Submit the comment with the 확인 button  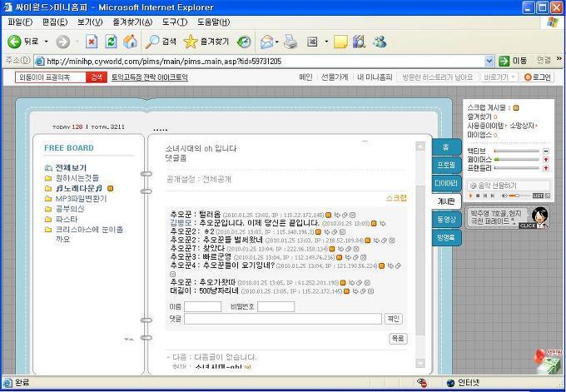click(394, 319)
